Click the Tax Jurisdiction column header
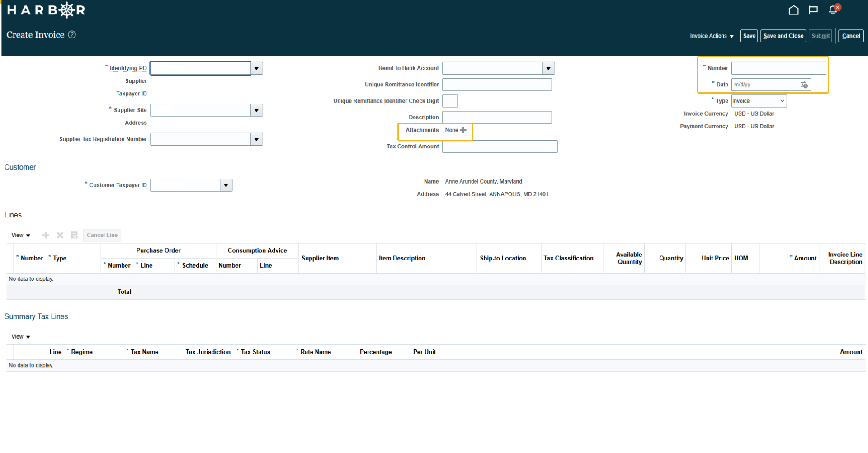 [x=208, y=352]
